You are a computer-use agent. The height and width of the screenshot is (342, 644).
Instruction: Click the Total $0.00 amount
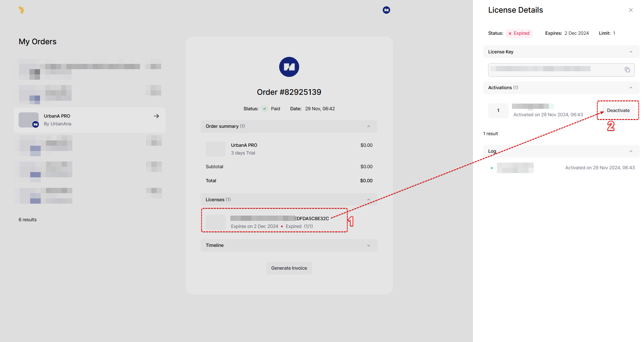(x=366, y=181)
